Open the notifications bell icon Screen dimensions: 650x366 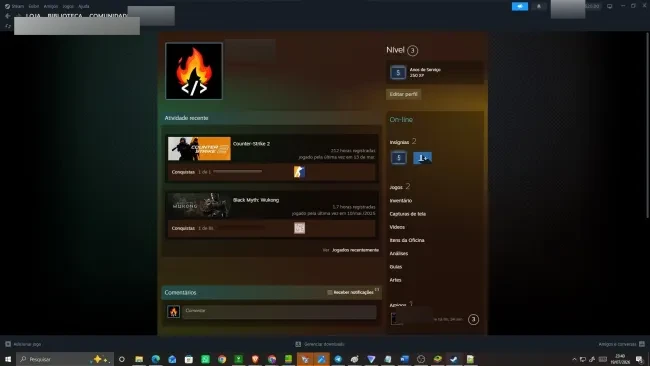click(539, 6)
